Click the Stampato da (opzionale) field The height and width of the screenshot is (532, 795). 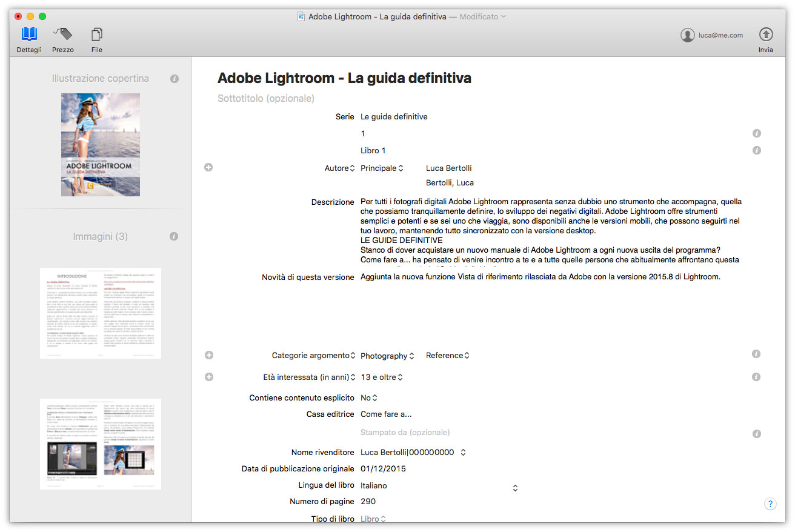pos(405,433)
